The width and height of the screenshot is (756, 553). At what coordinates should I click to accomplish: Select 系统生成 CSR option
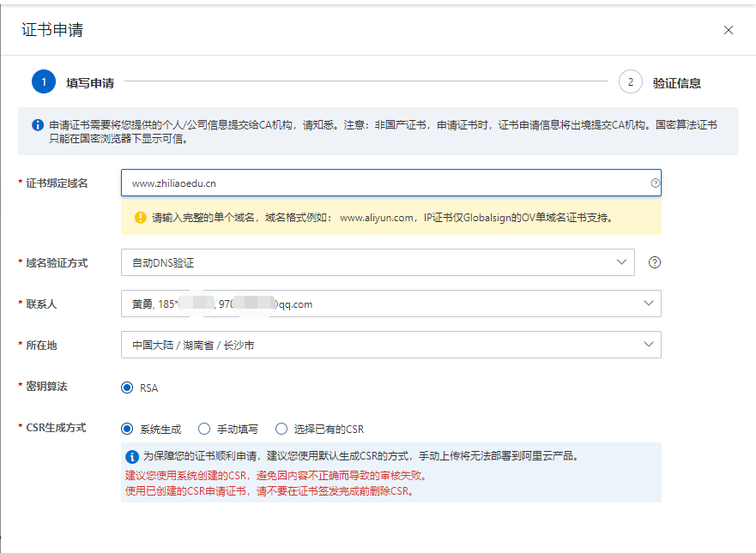tap(128, 429)
